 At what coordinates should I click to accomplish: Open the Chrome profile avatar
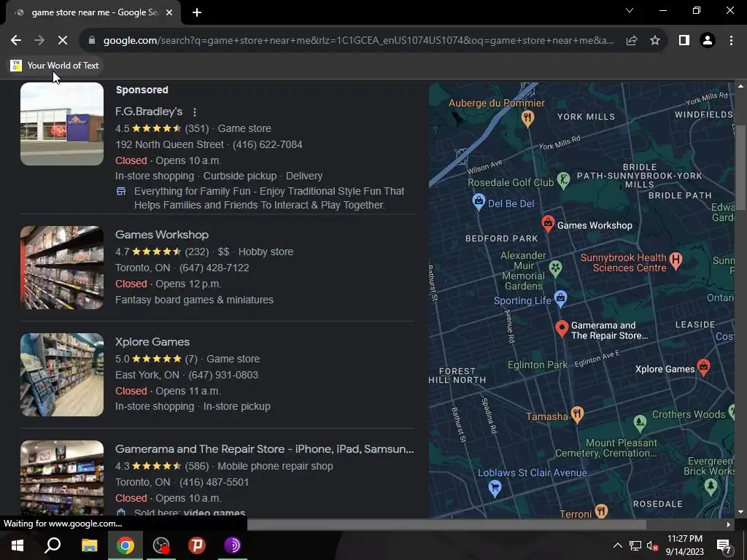click(x=708, y=41)
